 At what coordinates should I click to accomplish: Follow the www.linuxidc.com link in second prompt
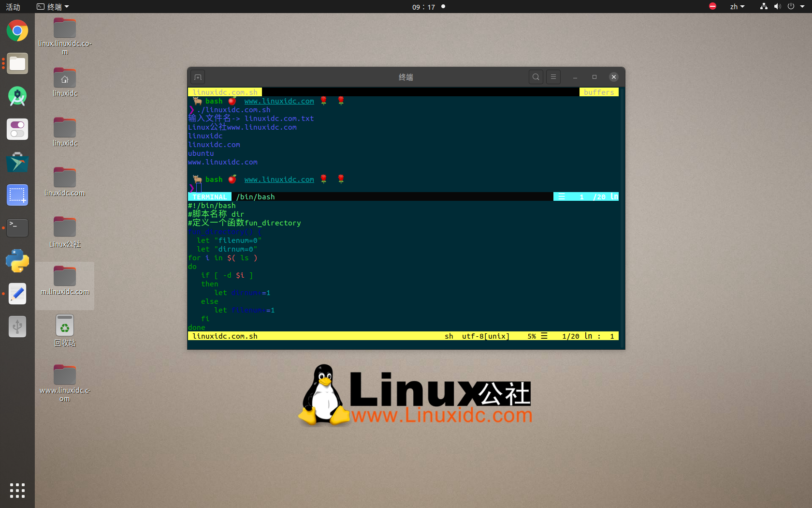[x=279, y=179]
